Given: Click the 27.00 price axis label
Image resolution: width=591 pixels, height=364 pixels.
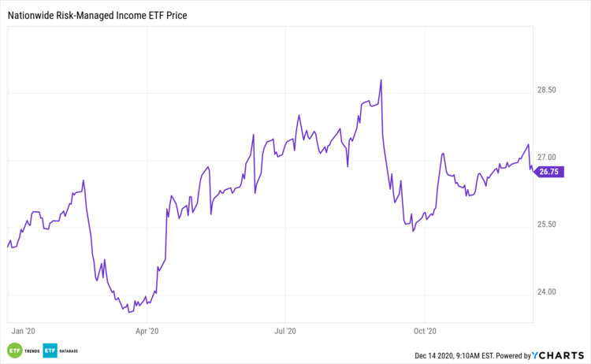Looking at the screenshot, I should pyautogui.click(x=548, y=158).
